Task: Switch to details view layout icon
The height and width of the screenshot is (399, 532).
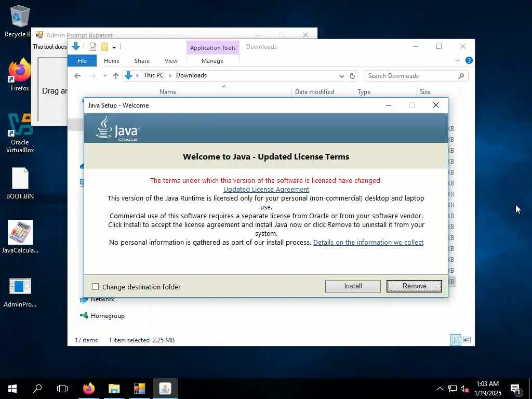Action: [x=455, y=340]
